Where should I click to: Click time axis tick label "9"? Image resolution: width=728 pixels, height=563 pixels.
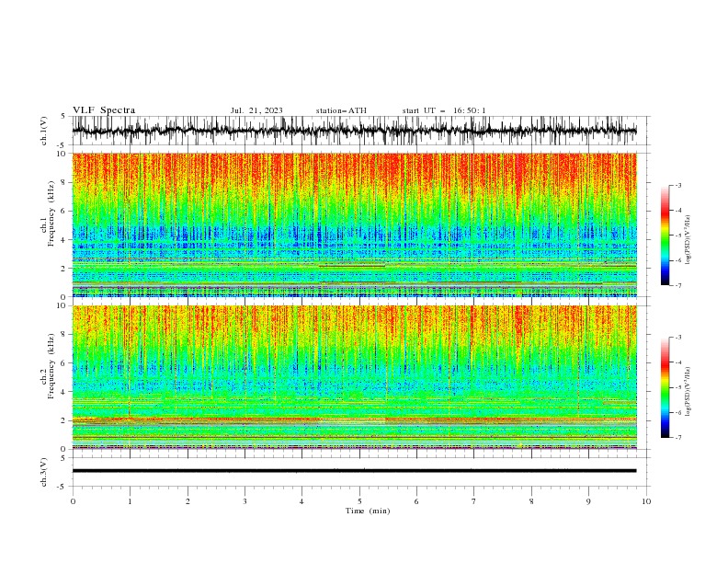(x=588, y=501)
